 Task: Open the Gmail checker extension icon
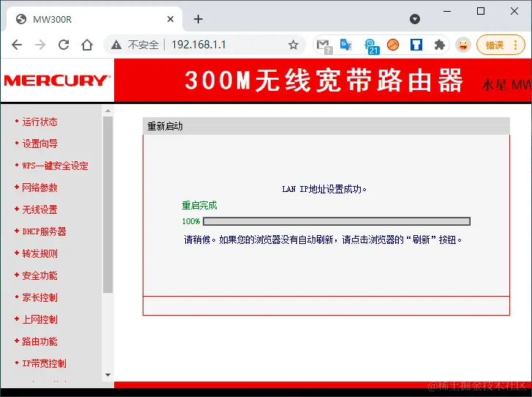tap(324, 45)
